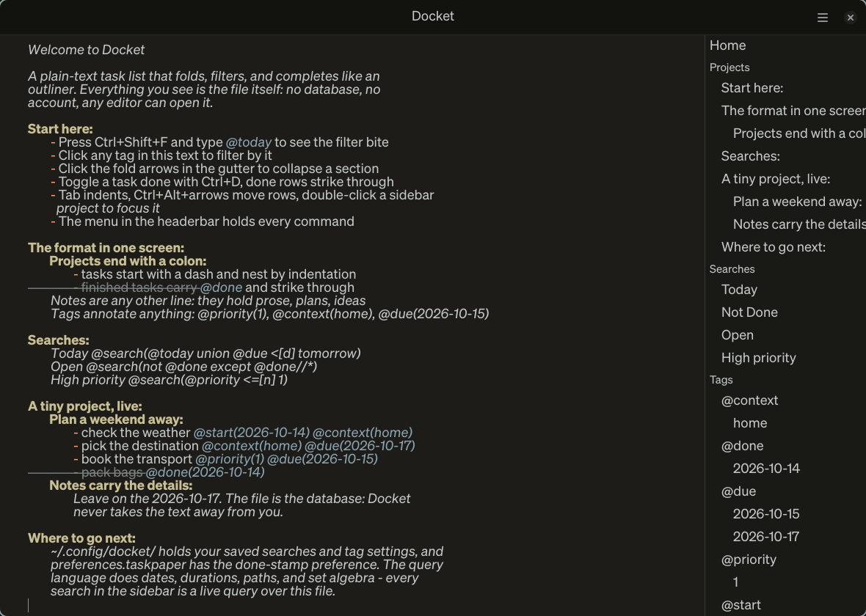Click @context(home) tag on check the weather task
This screenshot has height=616, width=866.
click(x=363, y=433)
